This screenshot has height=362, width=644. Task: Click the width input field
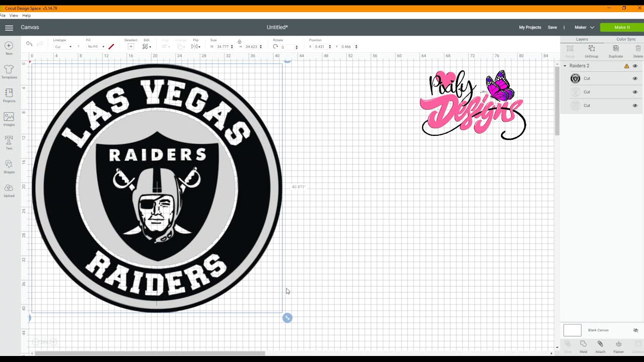point(222,47)
